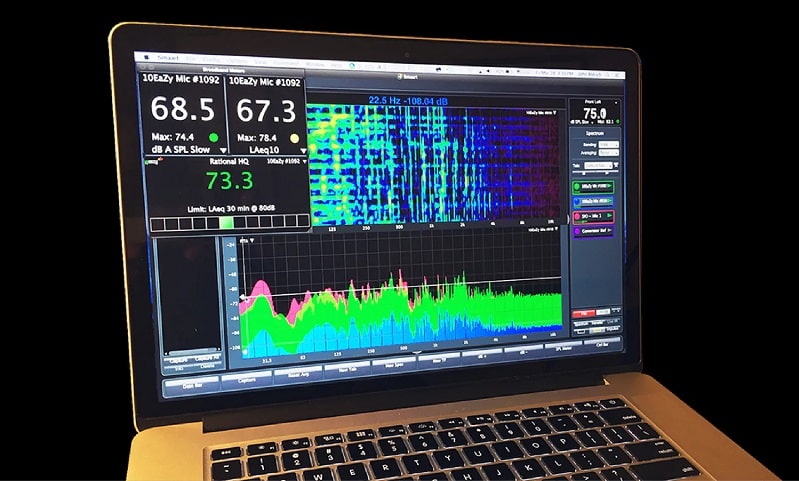Image resolution: width=799 pixels, height=481 pixels.
Task: Open the Window menu in menu bar
Action: pyautogui.click(x=315, y=65)
